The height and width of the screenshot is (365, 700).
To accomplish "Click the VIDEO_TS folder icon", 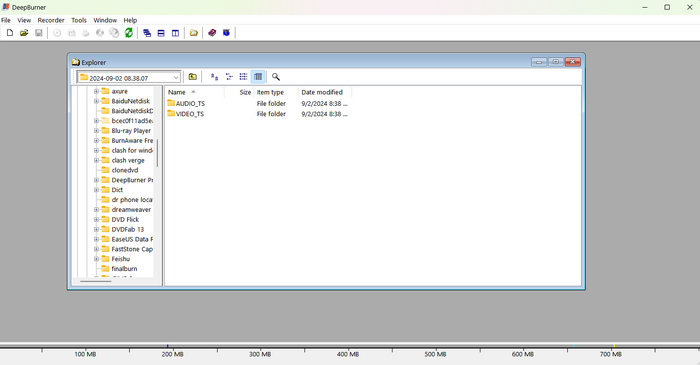I will click(x=171, y=114).
